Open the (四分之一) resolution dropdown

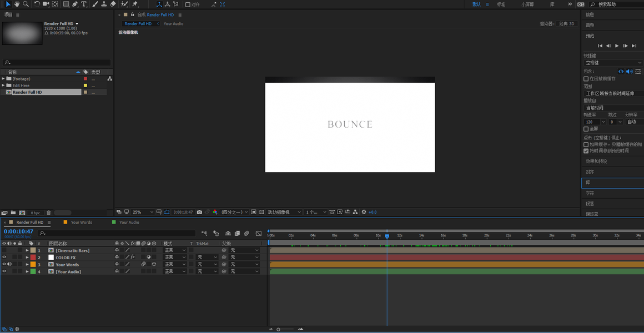tap(234, 212)
